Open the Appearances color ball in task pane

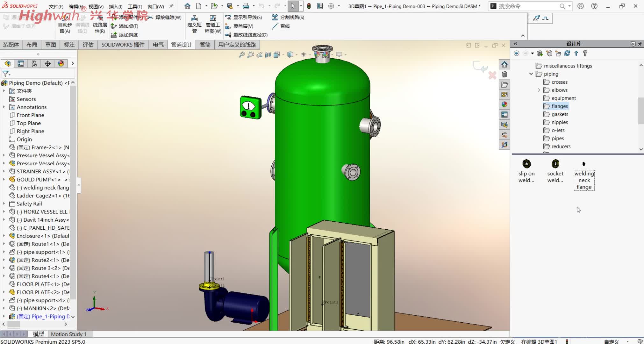(x=504, y=104)
